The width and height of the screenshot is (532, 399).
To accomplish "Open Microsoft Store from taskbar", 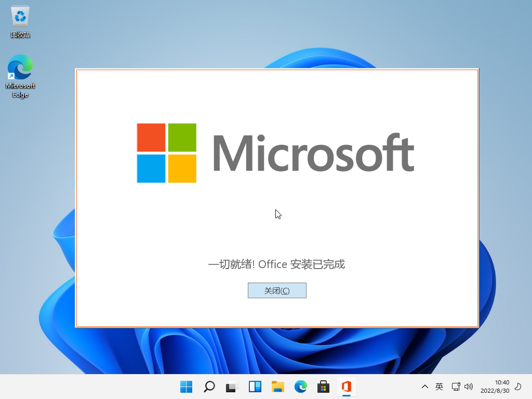I will (323, 387).
